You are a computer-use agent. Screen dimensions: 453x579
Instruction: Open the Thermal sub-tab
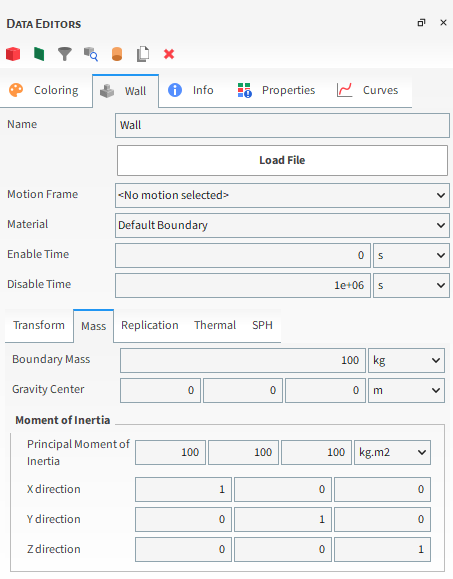pos(215,325)
